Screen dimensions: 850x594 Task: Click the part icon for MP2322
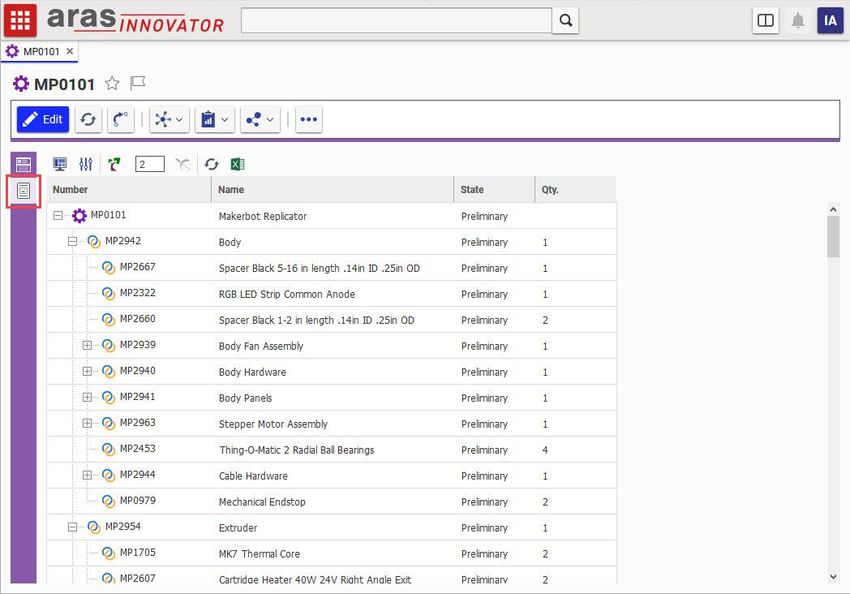click(108, 294)
